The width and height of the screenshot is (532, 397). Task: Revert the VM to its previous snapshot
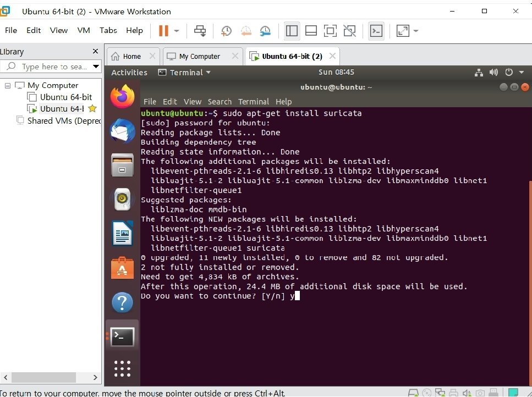tap(246, 31)
